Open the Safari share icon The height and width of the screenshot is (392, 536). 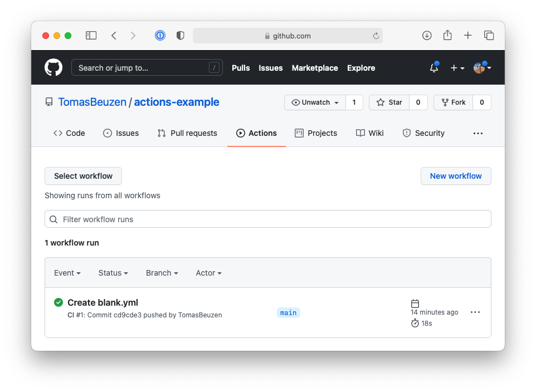[x=447, y=35]
